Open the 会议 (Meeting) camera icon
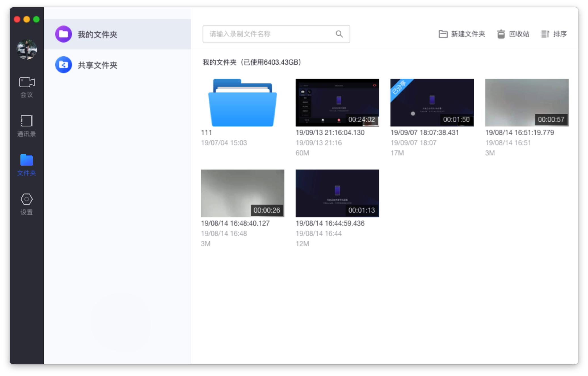Screen dimensions: 588x376 (x=27, y=83)
